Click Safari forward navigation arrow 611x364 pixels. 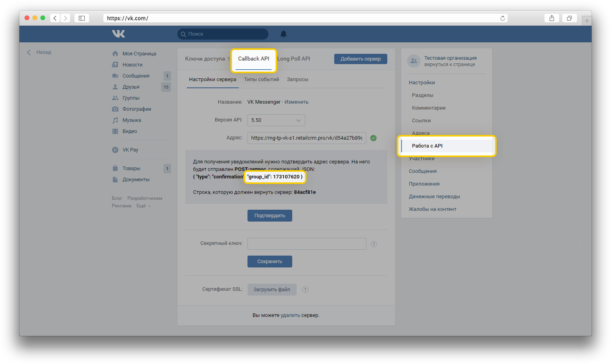coord(66,18)
